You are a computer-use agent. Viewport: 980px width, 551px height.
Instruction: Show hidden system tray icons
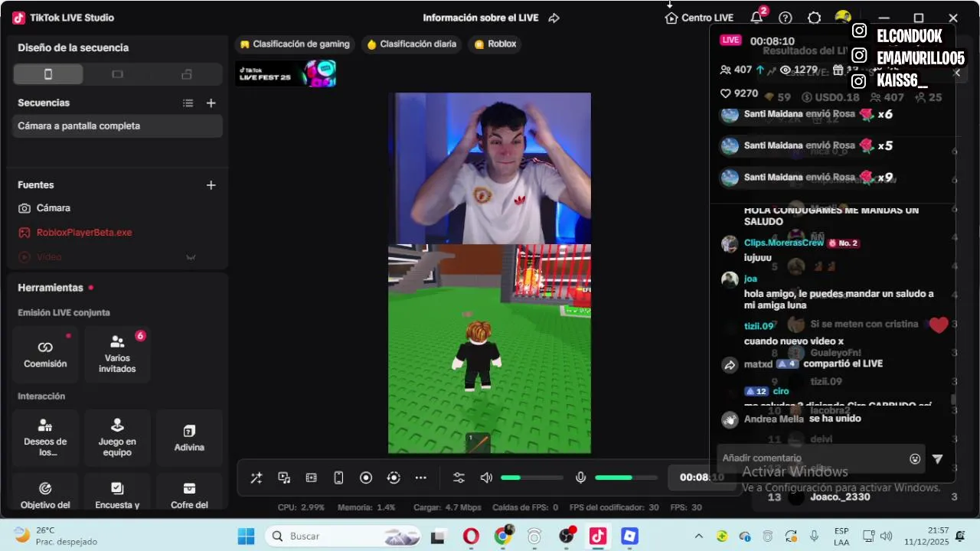tap(698, 536)
